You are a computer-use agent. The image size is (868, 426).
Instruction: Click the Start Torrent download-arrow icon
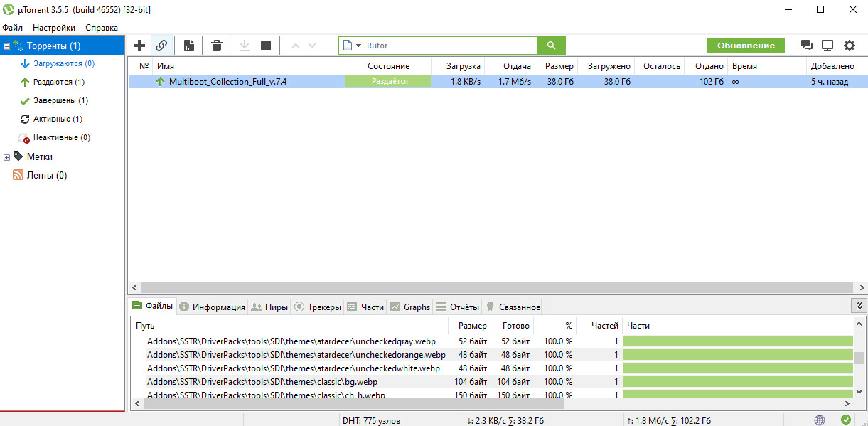pyautogui.click(x=244, y=46)
